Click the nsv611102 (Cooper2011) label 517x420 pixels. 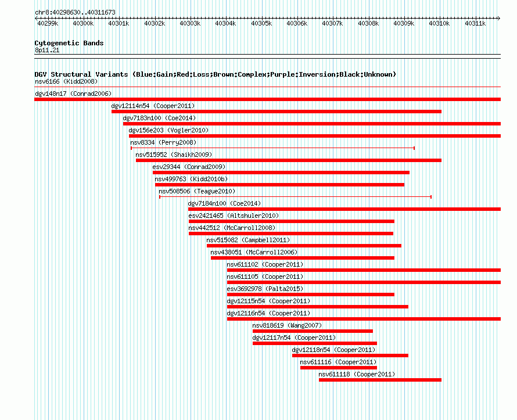coord(265,264)
